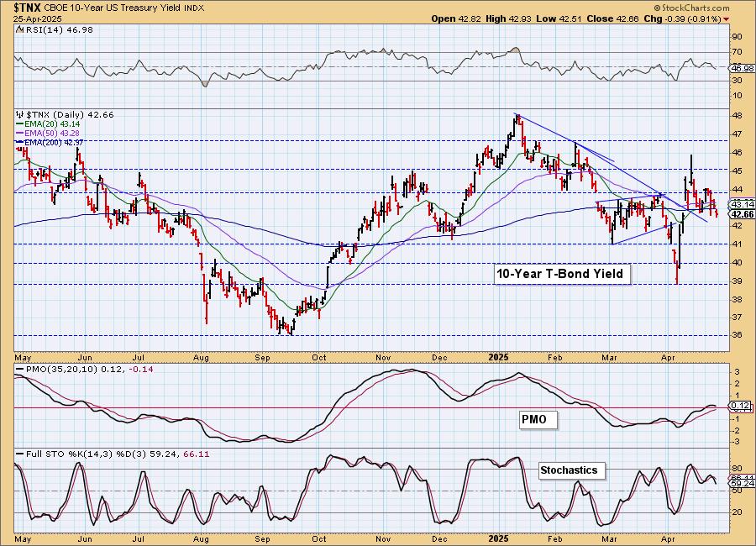The image size is (756, 546).
Task: Click the '10-Year T-Bond Yield' annotation box
Action: click(x=561, y=274)
